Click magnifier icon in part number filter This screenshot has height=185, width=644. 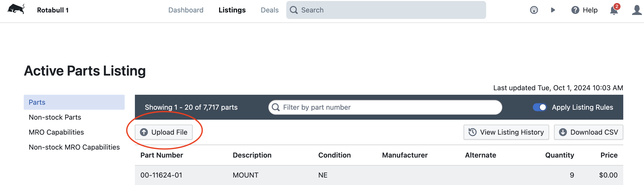[276, 107]
